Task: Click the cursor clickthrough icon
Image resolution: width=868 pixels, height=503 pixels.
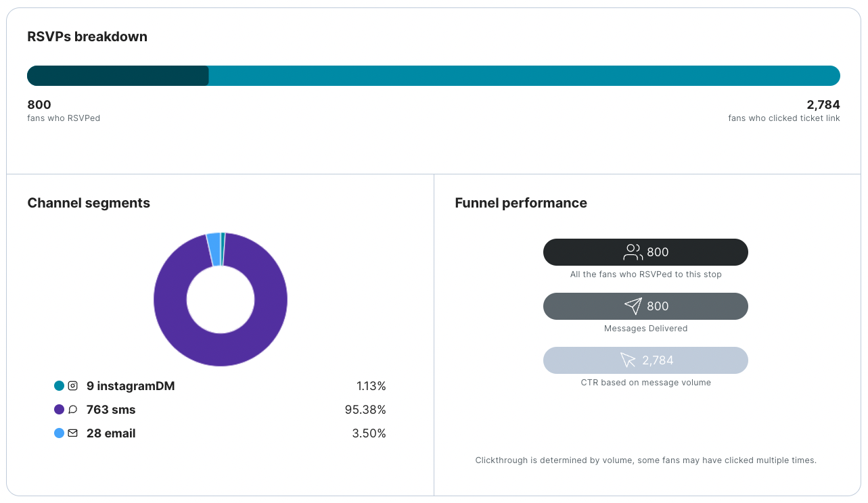Action: click(x=628, y=360)
